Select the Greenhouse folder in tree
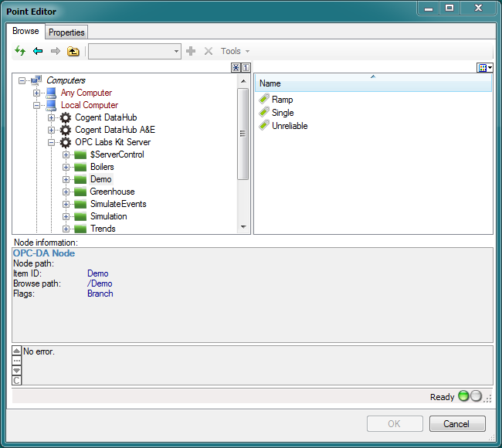Image resolution: width=502 pixels, height=448 pixels. click(x=112, y=192)
